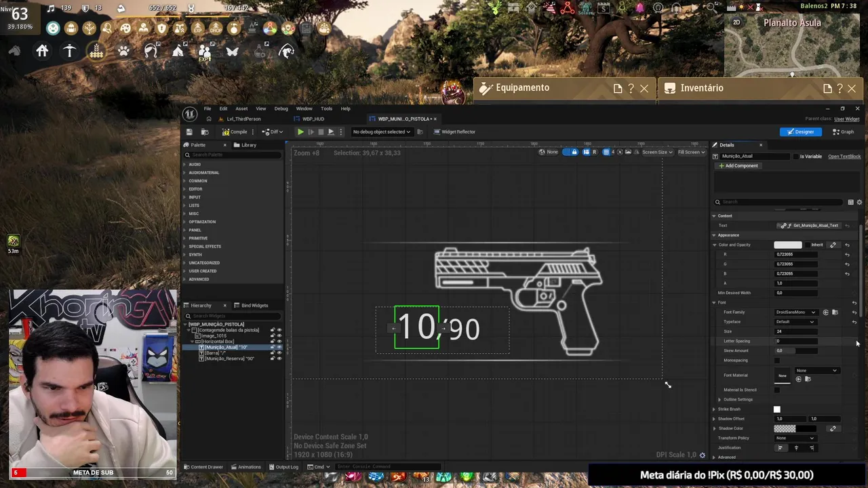Open the Typeface dropdown
Viewport: 868px width, 488px height.
pos(795,322)
